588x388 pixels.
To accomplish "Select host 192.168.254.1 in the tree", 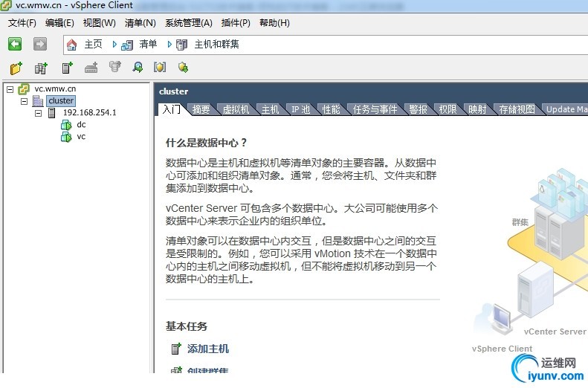I will coord(90,112).
